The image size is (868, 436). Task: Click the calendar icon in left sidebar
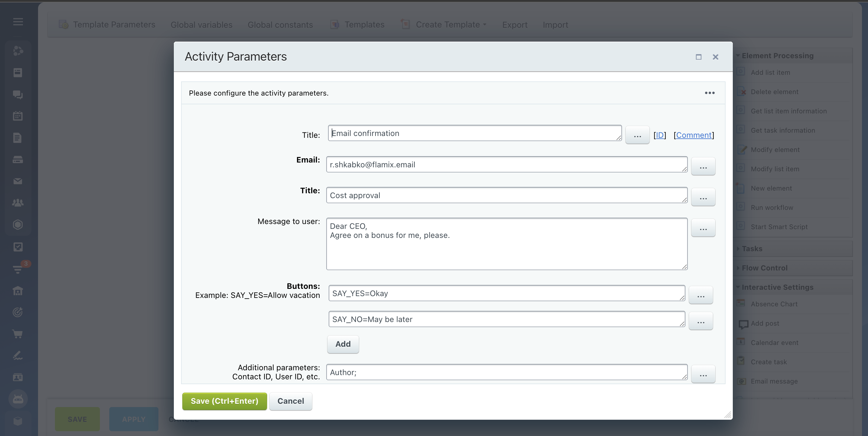pos(18,116)
